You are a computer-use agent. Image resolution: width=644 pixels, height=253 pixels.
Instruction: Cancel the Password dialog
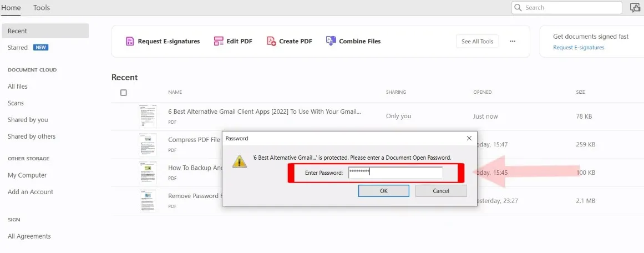[x=440, y=191]
